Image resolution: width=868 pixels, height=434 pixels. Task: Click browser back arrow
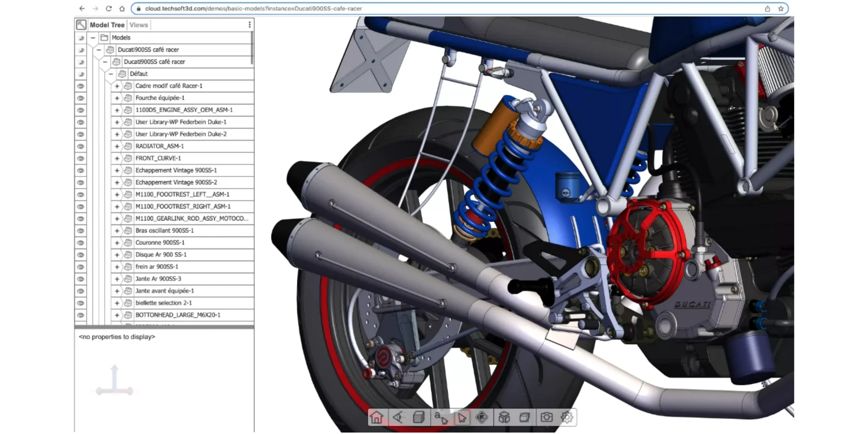[82, 8]
